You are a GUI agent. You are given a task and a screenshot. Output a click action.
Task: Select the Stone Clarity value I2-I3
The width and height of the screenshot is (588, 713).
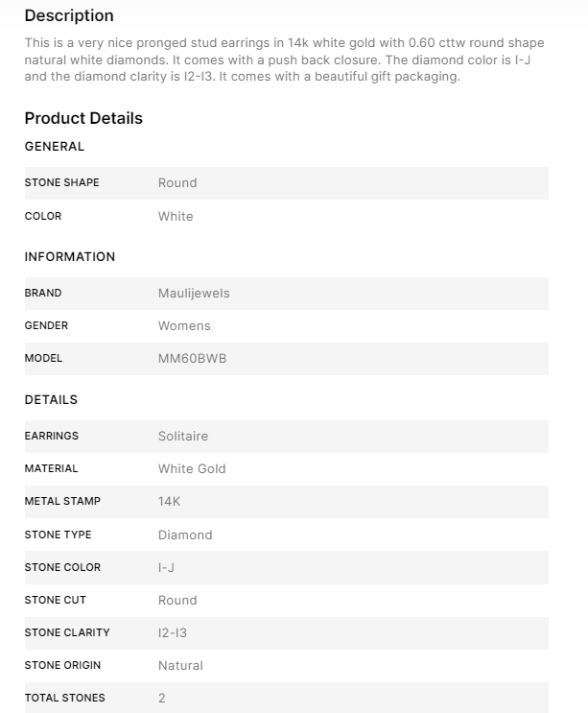(x=174, y=633)
